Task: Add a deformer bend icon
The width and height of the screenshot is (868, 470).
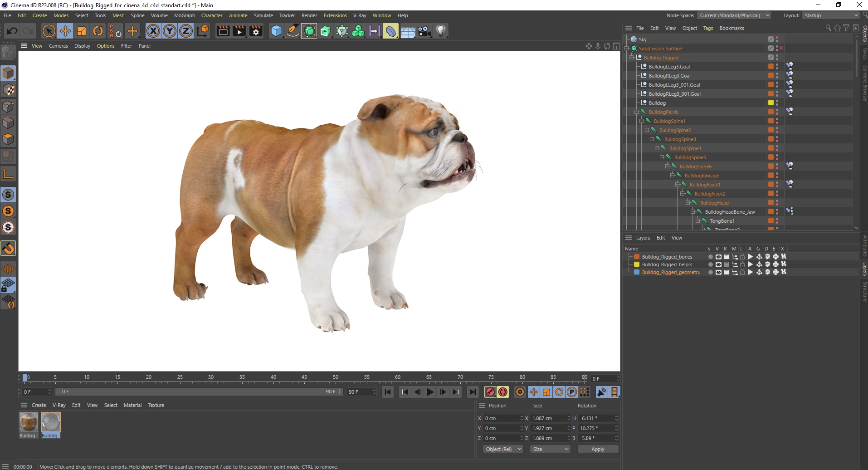Action: pos(390,31)
